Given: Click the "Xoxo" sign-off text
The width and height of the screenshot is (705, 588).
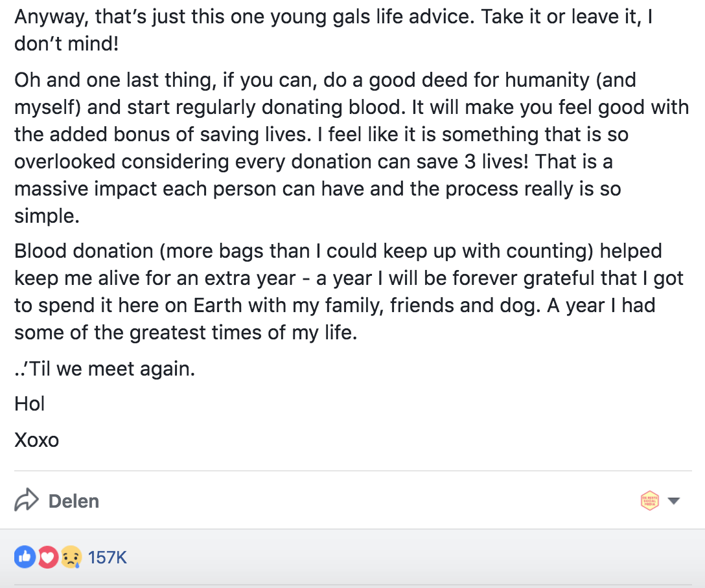Looking at the screenshot, I should (x=36, y=440).
